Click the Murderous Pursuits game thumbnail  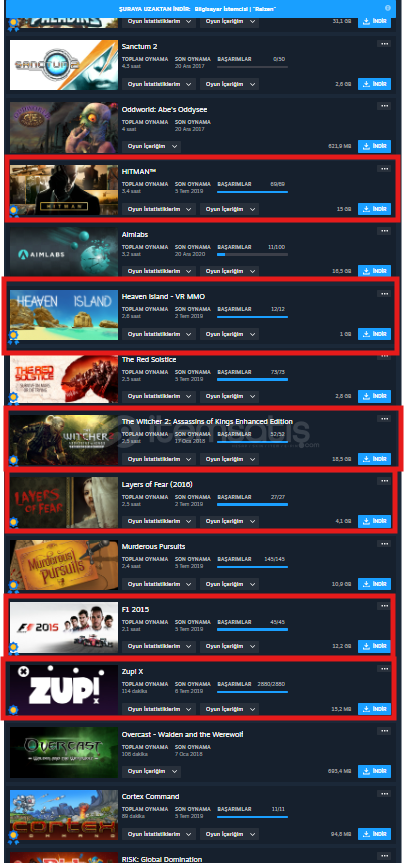[x=64, y=565]
